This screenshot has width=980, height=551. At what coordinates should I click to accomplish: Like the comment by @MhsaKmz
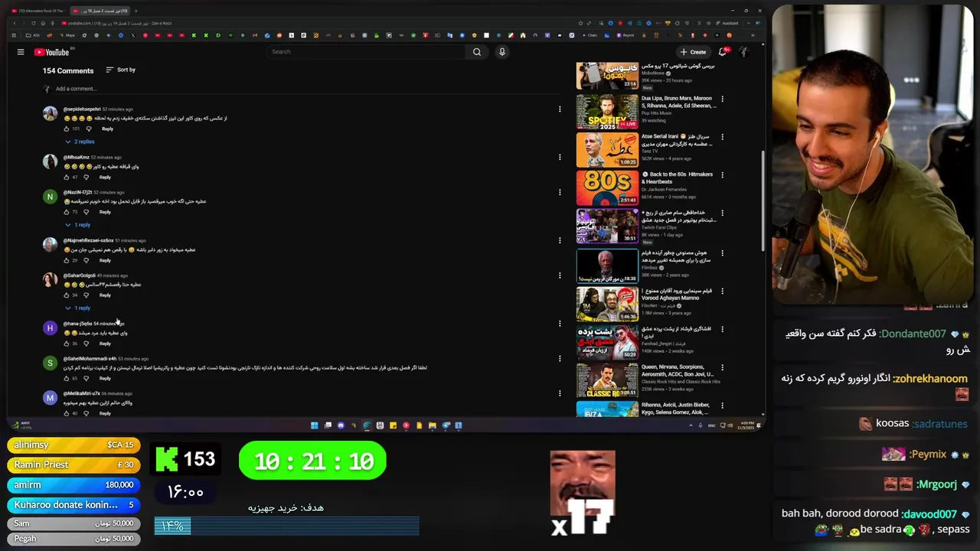click(x=67, y=177)
